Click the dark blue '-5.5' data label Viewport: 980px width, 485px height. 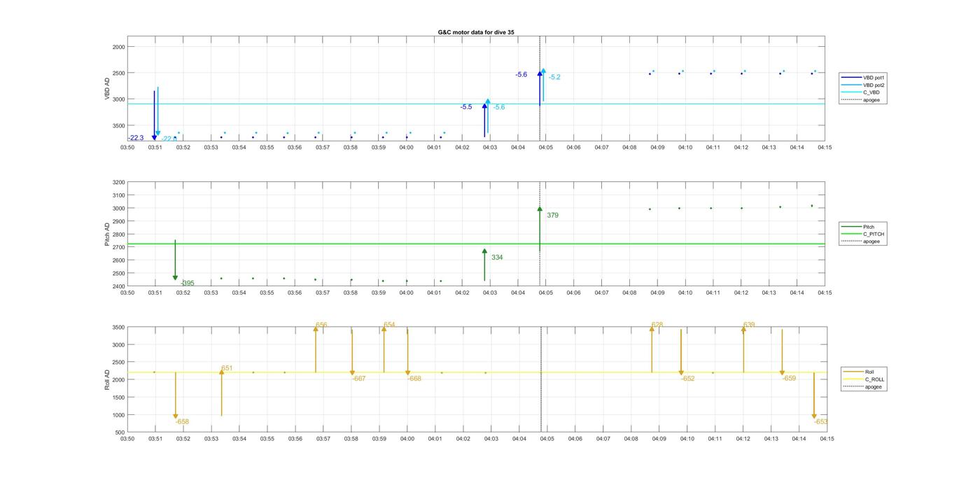[466, 107]
